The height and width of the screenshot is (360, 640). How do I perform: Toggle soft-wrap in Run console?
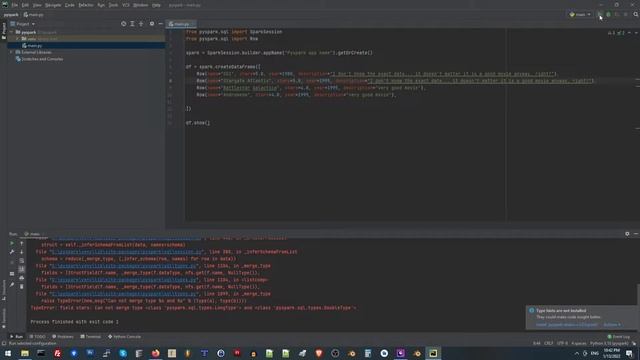tap(22, 261)
